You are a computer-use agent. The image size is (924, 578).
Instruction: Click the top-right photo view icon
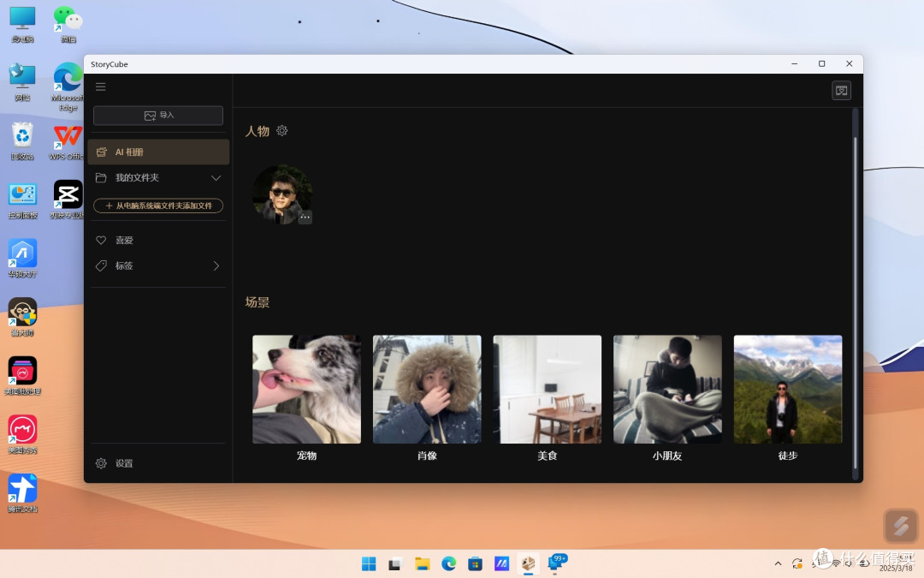[841, 90]
